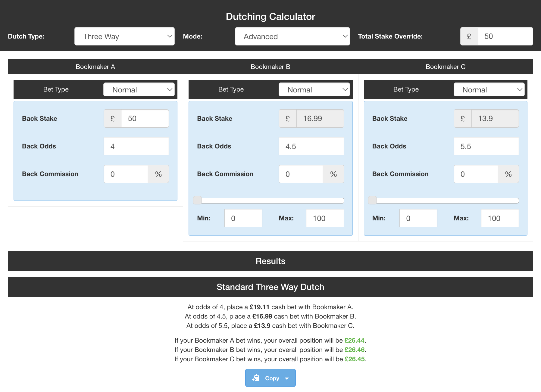Click the Standard Three Way Dutch heading
Viewport: 541px width, 392px height.
pyautogui.click(x=270, y=287)
